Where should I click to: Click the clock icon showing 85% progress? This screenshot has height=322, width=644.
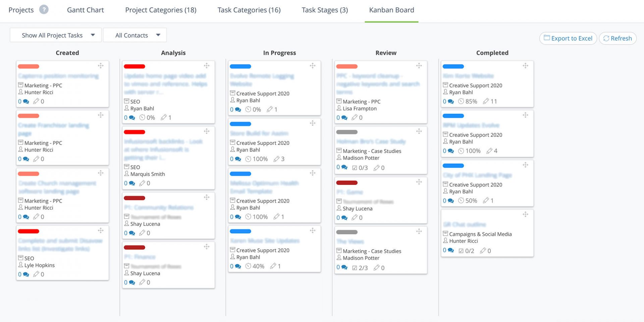(461, 101)
